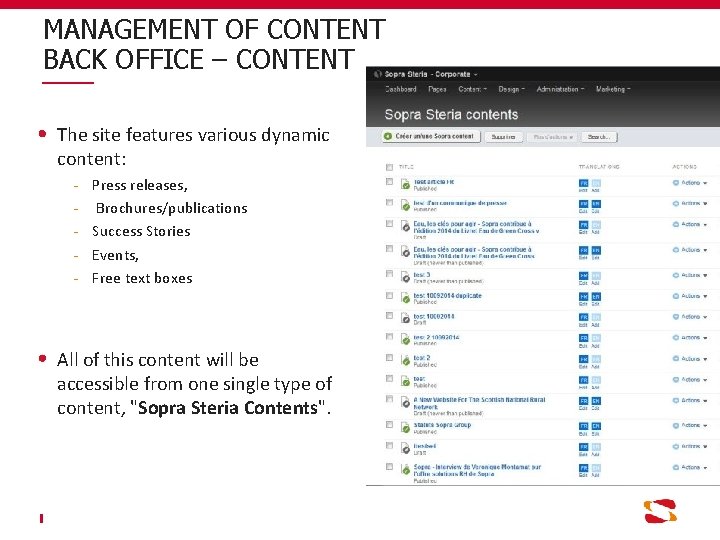
Task: Click the FR flag in the 'test 3' row
Action: tap(583, 276)
